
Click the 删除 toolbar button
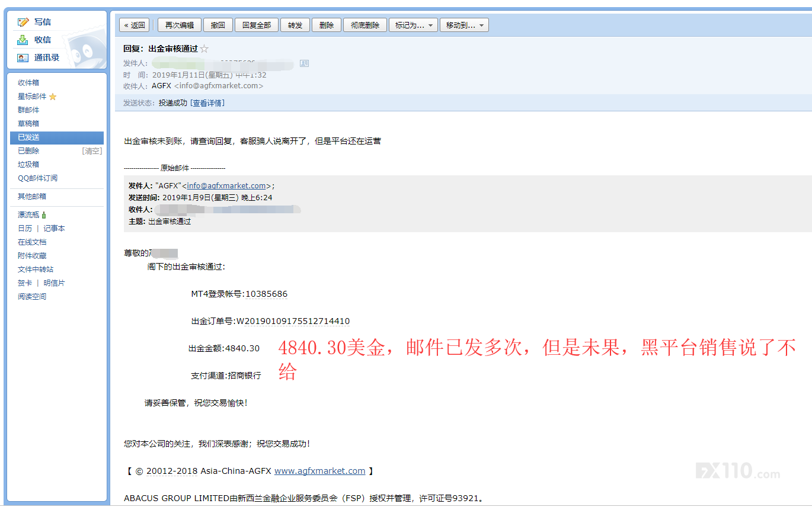[327, 25]
